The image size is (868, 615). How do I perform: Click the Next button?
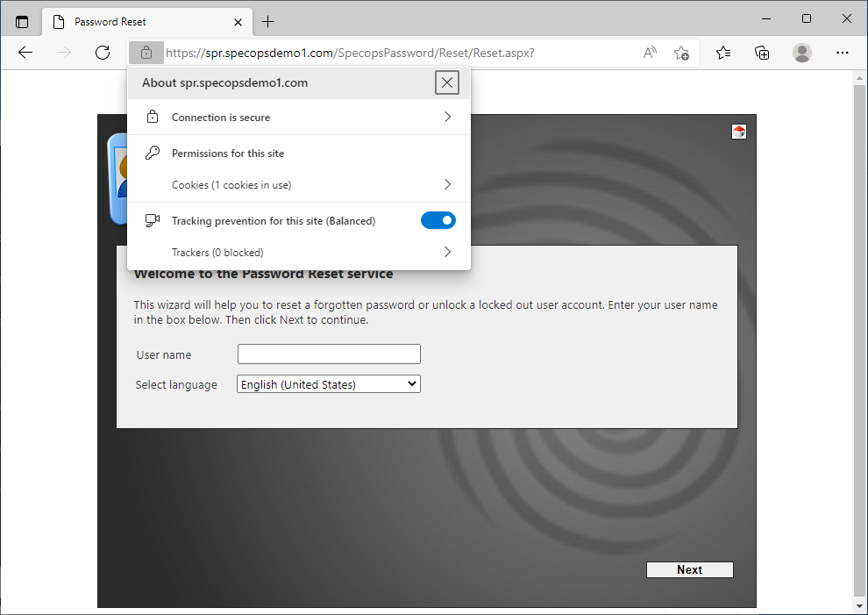tap(690, 569)
